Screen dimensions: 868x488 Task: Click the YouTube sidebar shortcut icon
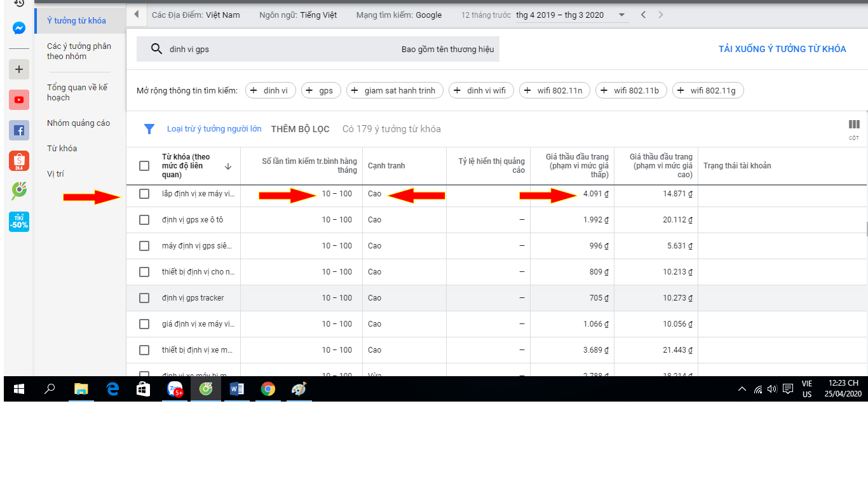click(x=19, y=100)
